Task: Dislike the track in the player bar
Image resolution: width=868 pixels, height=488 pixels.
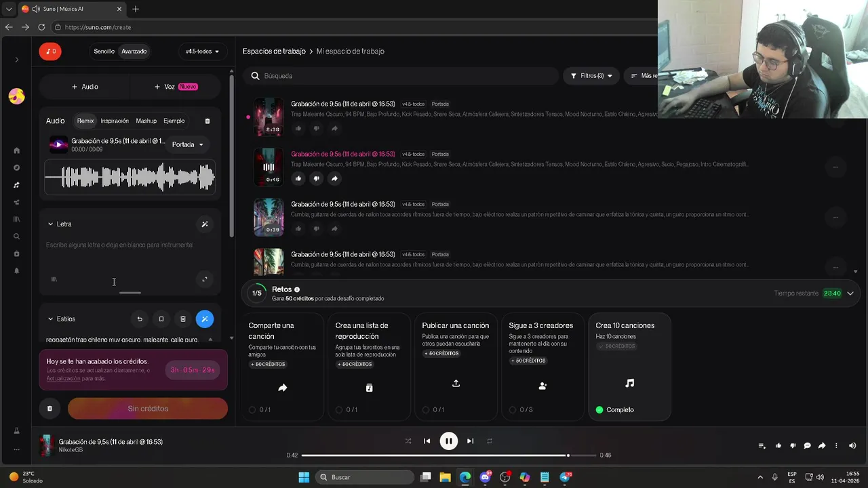Action: pos(793,446)
